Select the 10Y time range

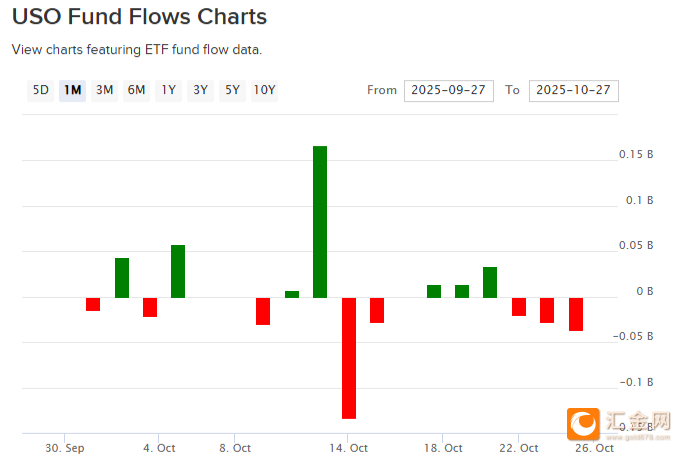pos(265,90)
